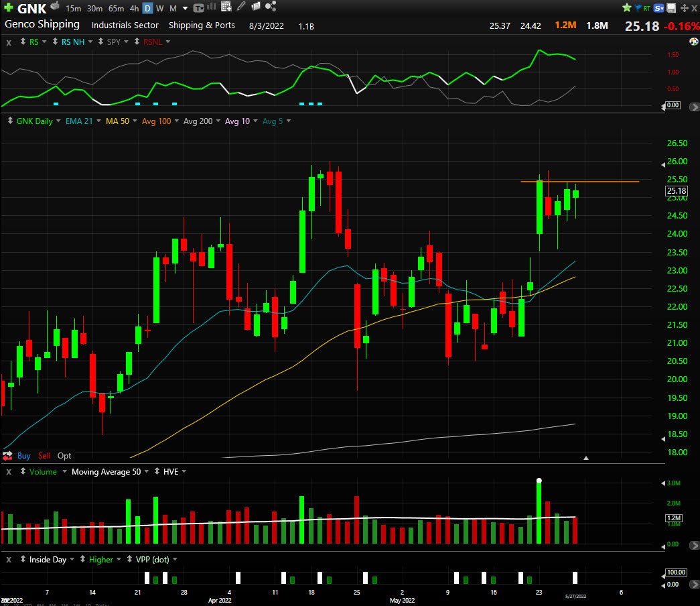Open the VPP (dot) indicator dropdown
700x606 pixels.
[175, 560]
